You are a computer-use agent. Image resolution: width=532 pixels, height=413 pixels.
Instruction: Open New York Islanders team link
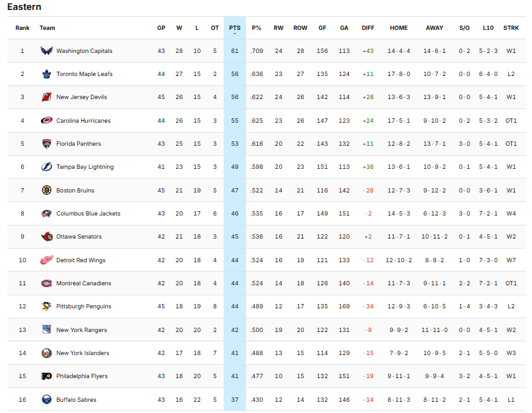[83, 353]
